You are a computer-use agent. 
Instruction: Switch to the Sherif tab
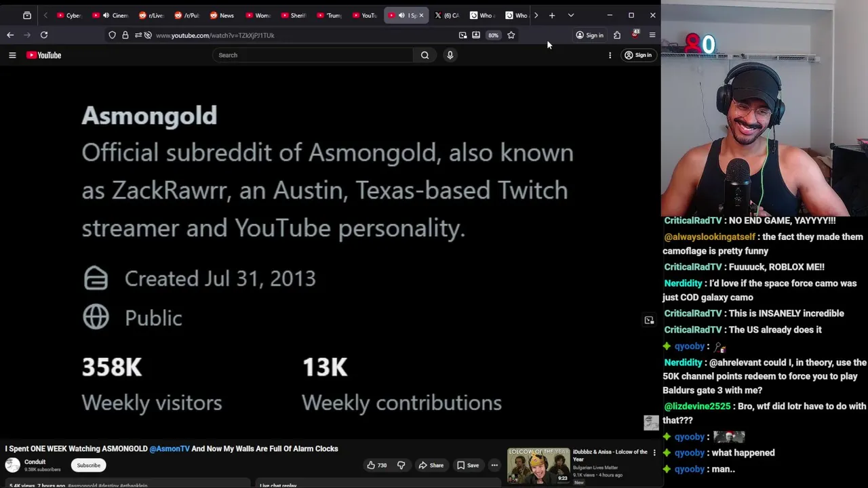coord(292,15)
